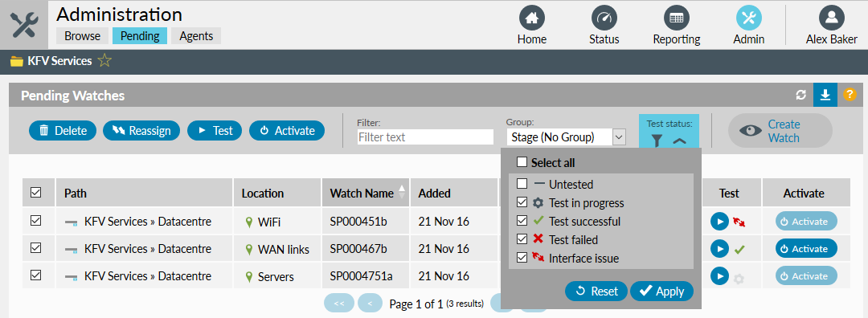Open the Home navigation icon
This screenshot has width=868, height=318.
(x=531, y=18)
